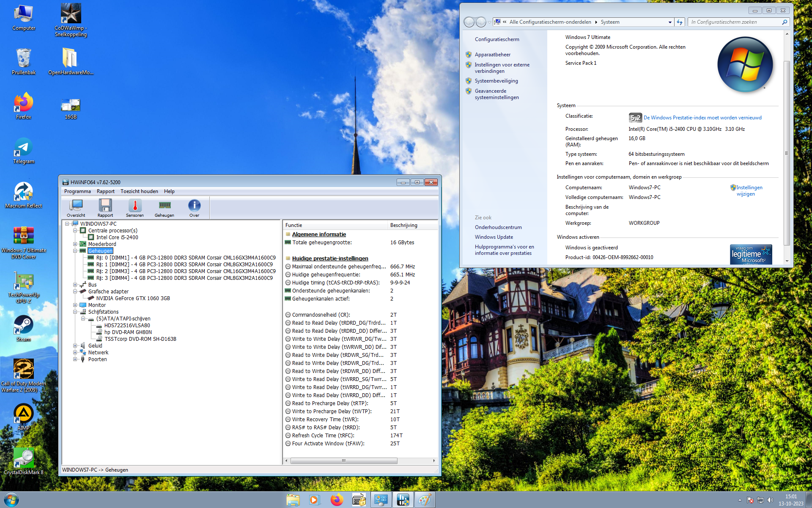The height and width of the screenshot is (508, 812).
Task: Collapse the Schijfstations tree node
Action: [75, 312]
